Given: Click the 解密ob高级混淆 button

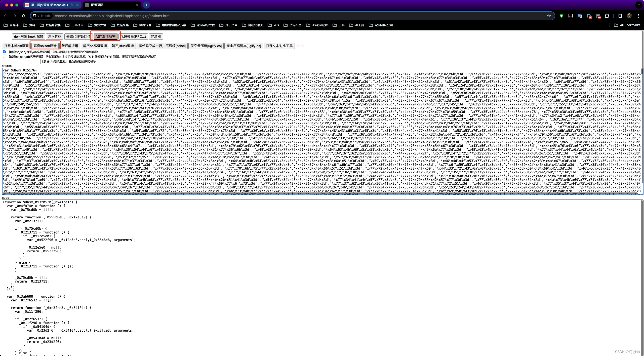Looking at the screenshot, I should (95, 46).
